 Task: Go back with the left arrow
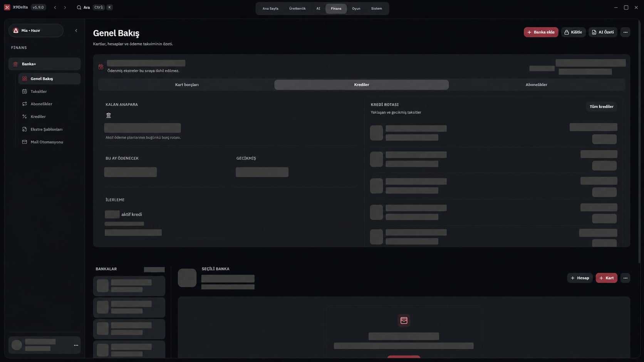[55, 7]
